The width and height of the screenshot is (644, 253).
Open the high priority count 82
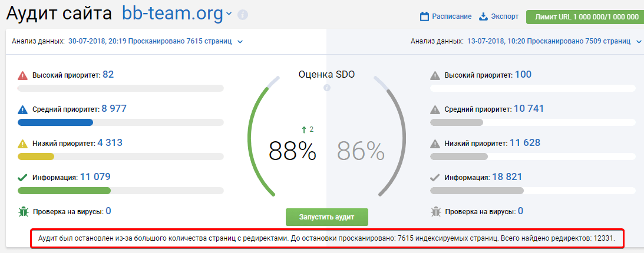(108, 75)
